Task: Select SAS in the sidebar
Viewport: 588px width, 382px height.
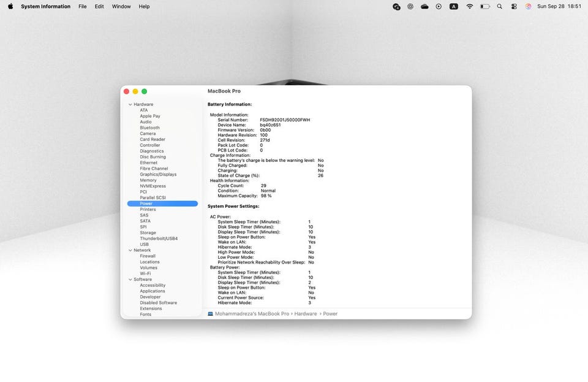Action: tap(144, 215)
